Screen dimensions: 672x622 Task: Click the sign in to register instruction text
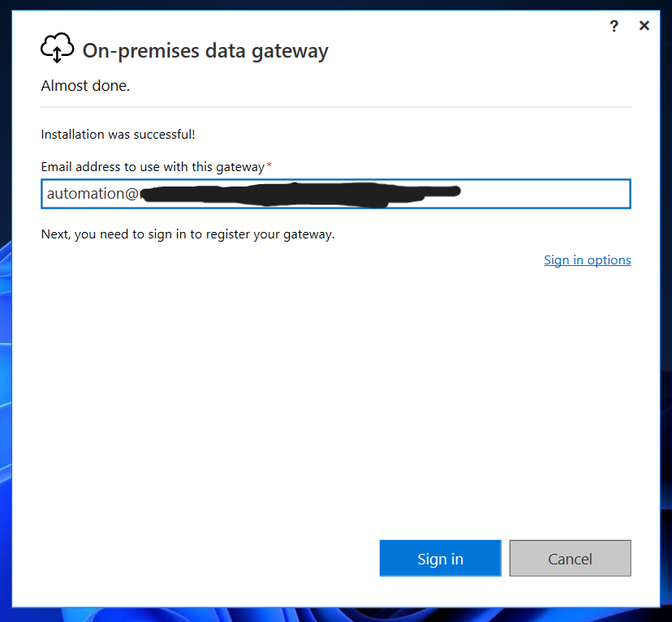click(x=187, y=234)
